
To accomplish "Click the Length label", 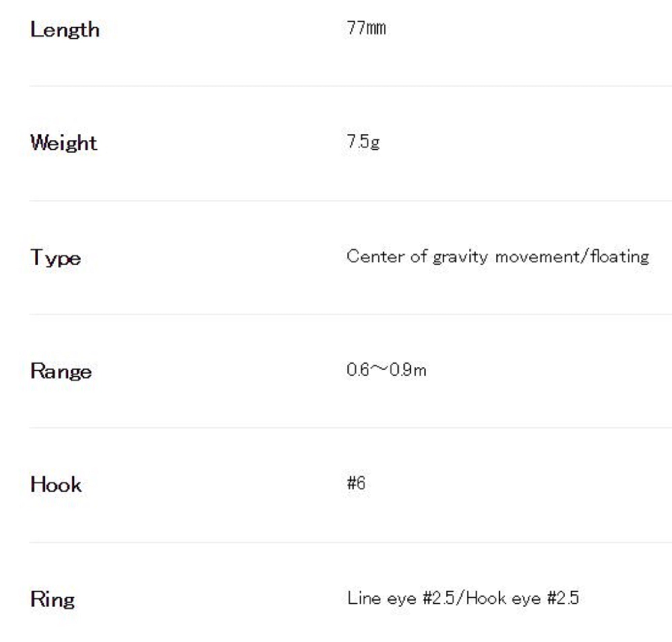I will click(65, 30).
